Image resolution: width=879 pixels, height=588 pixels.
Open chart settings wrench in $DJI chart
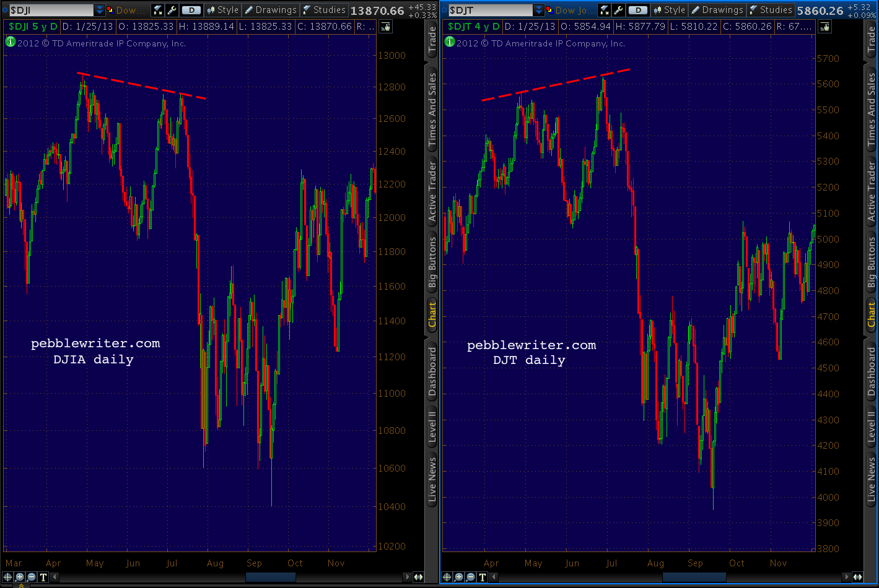click(x=172, y=10)
